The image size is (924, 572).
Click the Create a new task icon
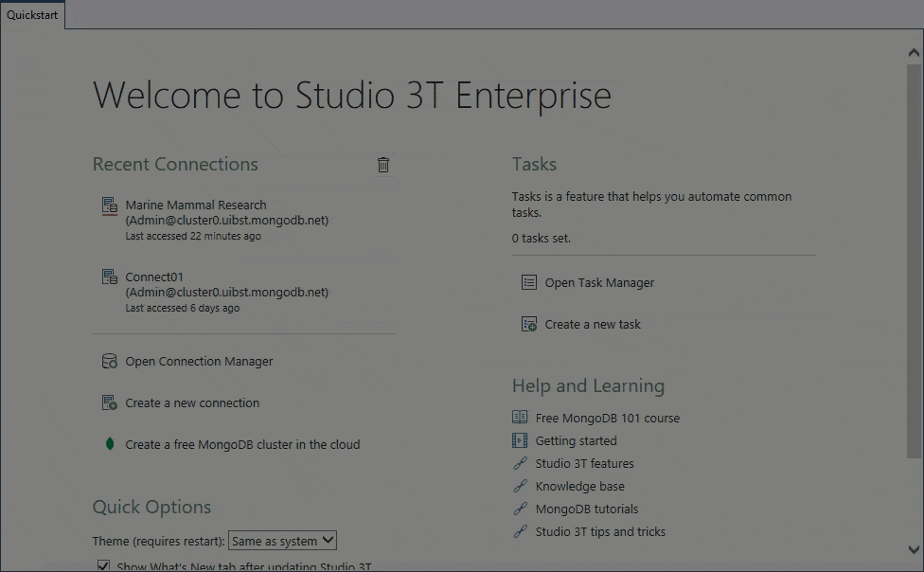click(529, 325)
